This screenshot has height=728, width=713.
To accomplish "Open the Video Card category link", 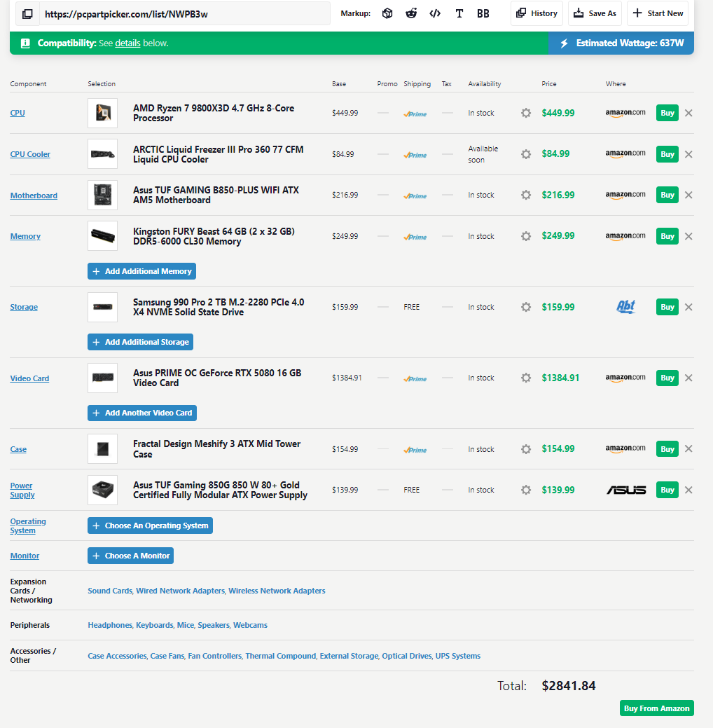I will pyautogui.click(x=29, y=378).
